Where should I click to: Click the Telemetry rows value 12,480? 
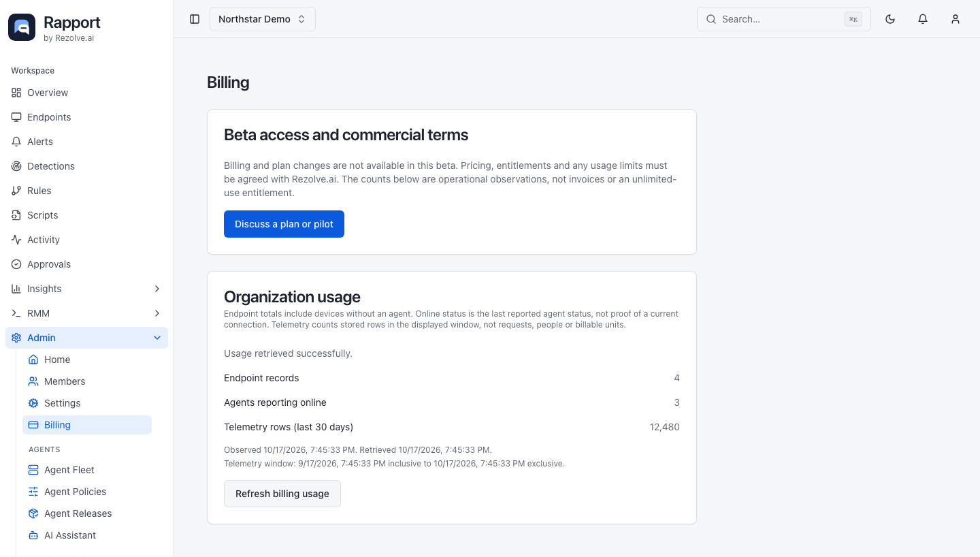tap(665, 427)
